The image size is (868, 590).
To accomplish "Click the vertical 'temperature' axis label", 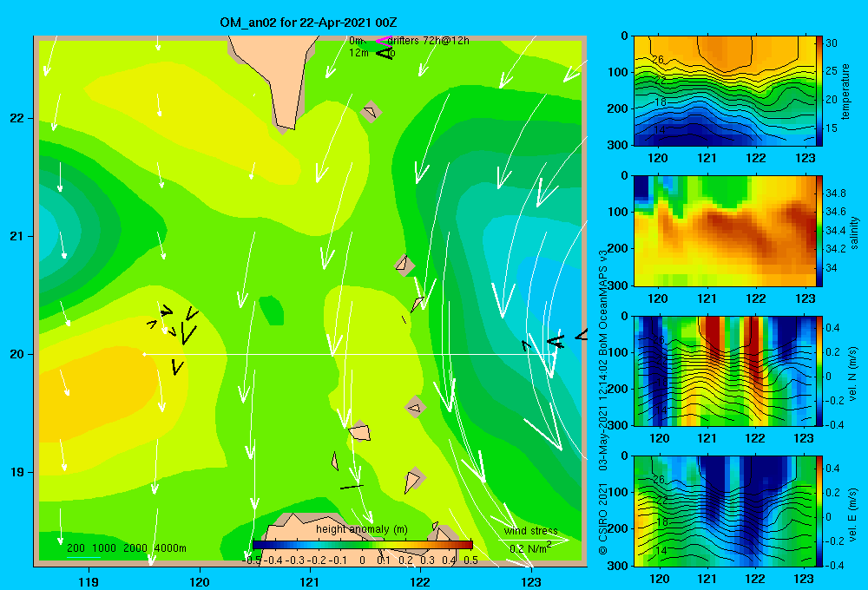I will (845, 91).
